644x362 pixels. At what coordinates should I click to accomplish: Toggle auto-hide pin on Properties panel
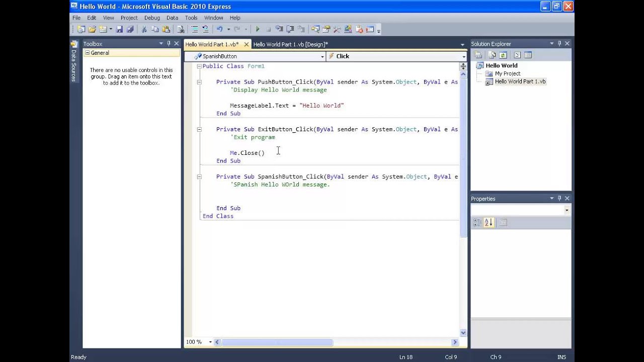[559, 199]
